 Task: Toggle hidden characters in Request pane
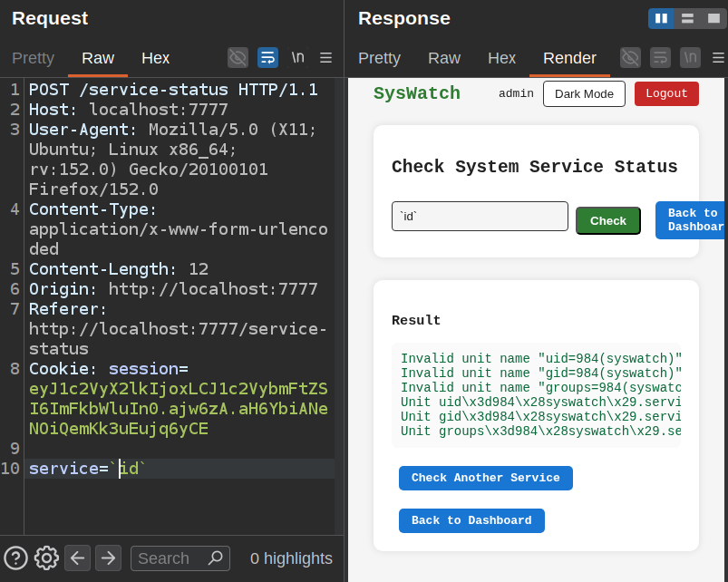pyautogui.click(x=238, y=57)
